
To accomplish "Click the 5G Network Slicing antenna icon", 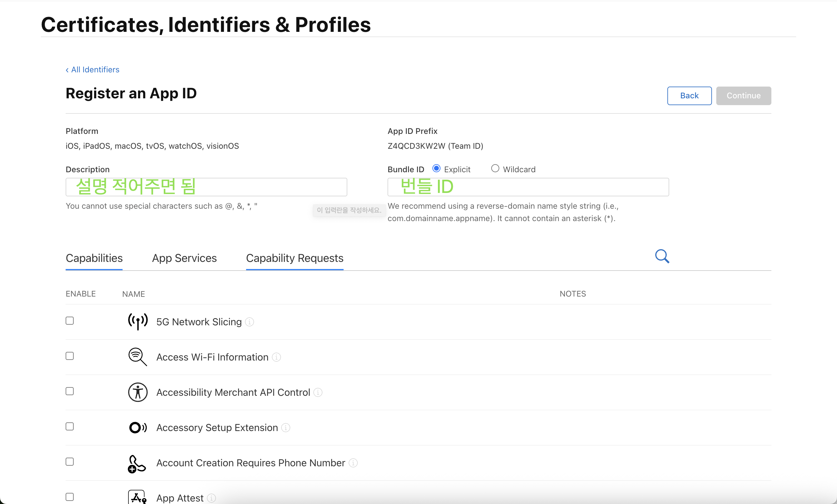I will click(137, 321).
